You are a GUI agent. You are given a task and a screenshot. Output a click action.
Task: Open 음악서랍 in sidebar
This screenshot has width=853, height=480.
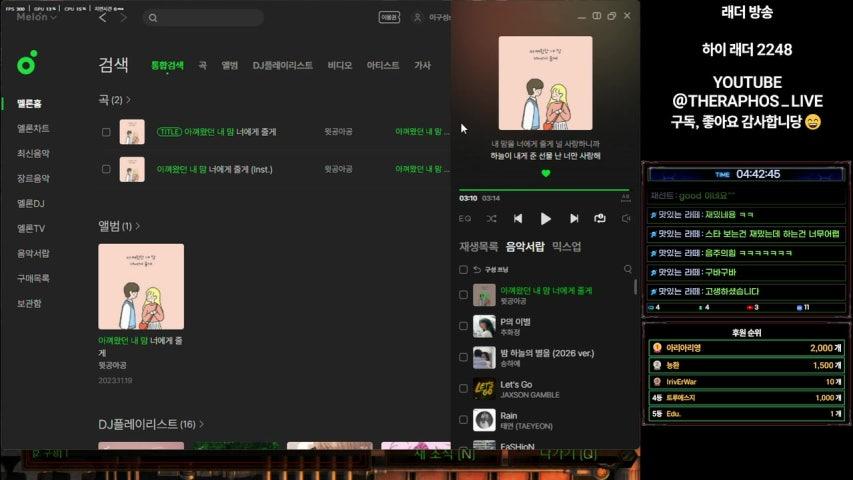pos(33,254)
